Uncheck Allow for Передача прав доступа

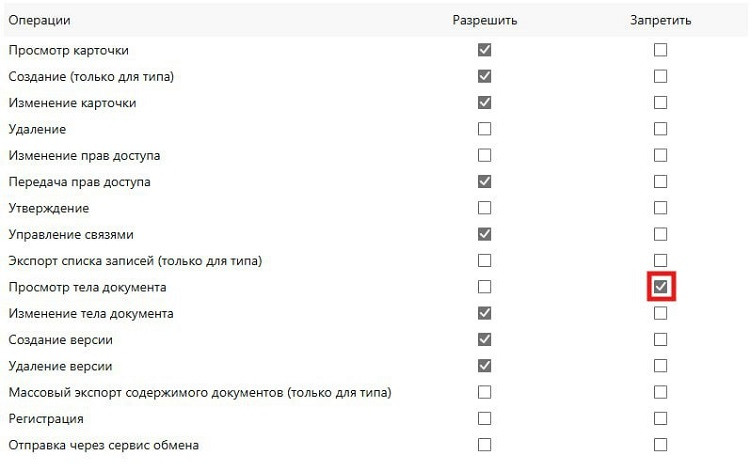[485, 181]
